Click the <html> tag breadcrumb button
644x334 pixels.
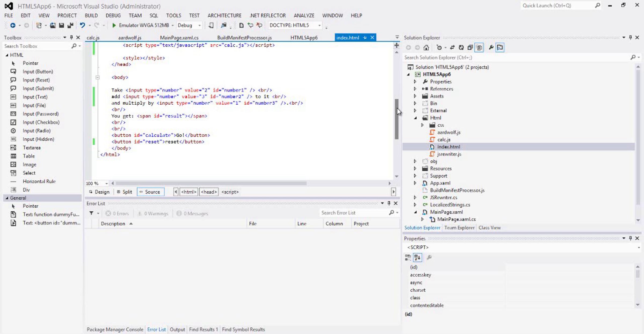pos(189,192)
